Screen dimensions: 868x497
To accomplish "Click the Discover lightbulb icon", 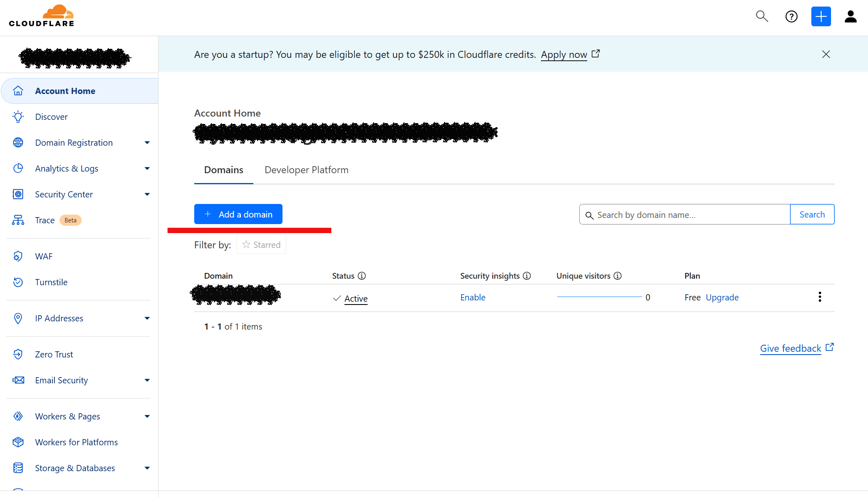I will click(18, 117).
